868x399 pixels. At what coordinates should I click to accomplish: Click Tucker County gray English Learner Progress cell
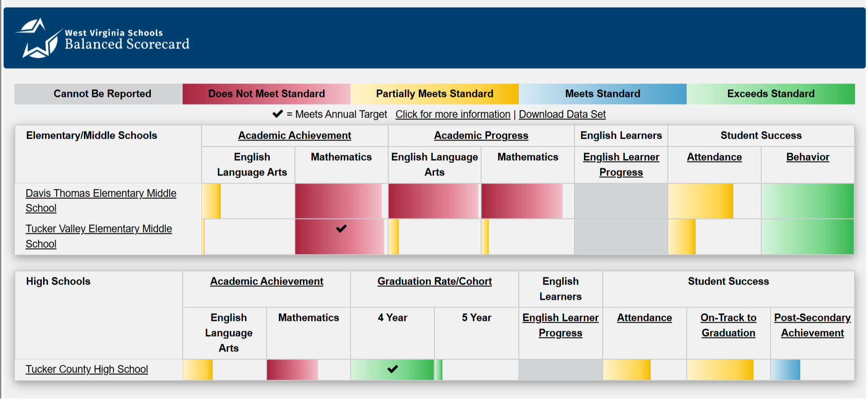coord(560,369)
